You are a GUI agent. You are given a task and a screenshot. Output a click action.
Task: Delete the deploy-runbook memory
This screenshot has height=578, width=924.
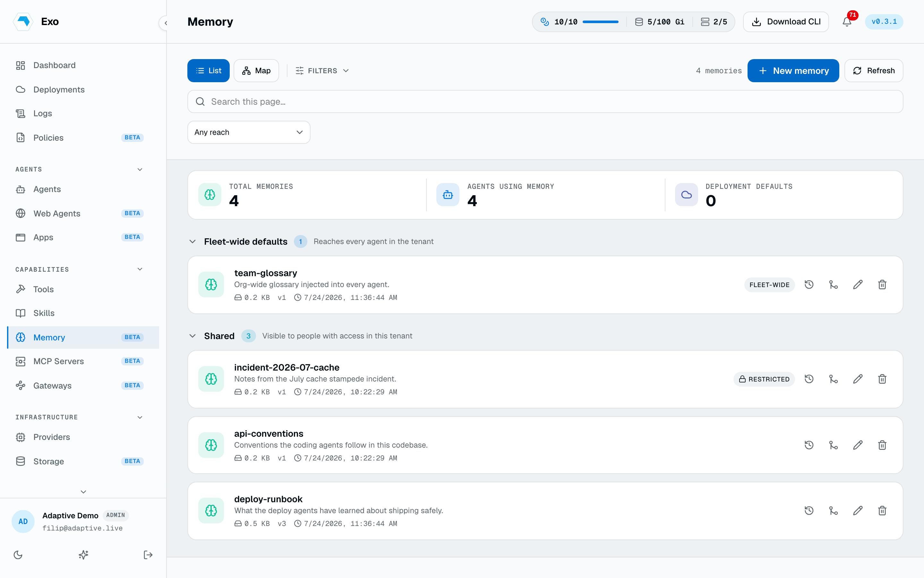click(882, 510)
